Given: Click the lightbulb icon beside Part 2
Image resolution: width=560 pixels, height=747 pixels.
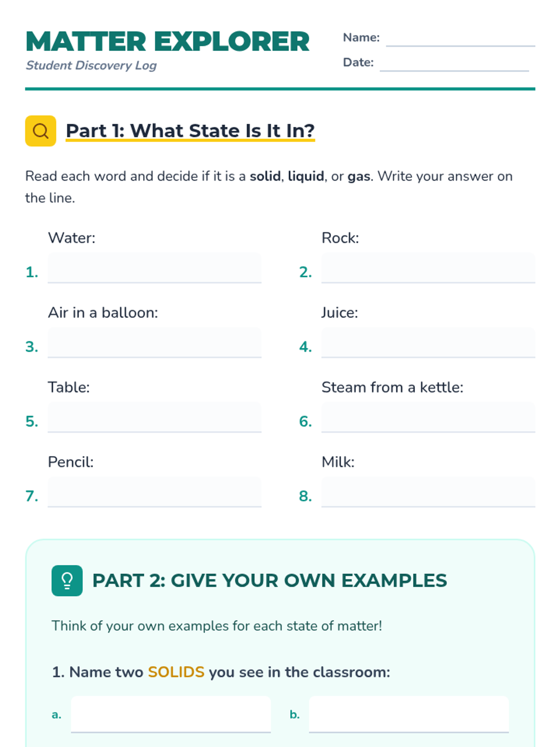Looking at the screenshot, I should click(67, 580).
